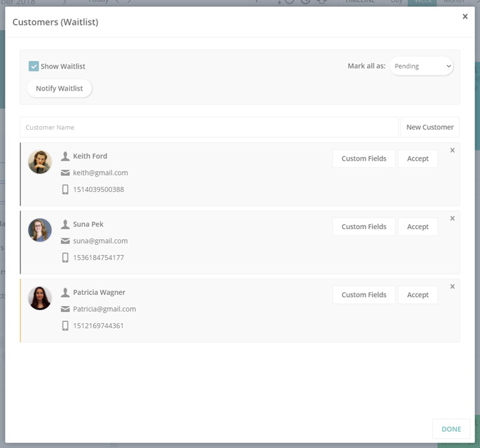Click the phone icon beside 1512169744361
This screenshot has height=448, width=480.
click(65, 325)
